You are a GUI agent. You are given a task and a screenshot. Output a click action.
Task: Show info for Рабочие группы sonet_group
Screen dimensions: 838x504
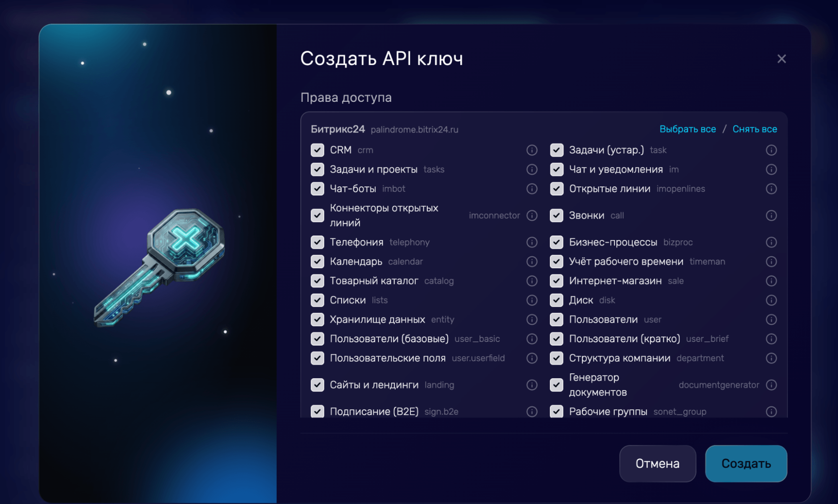coord(771,411)
